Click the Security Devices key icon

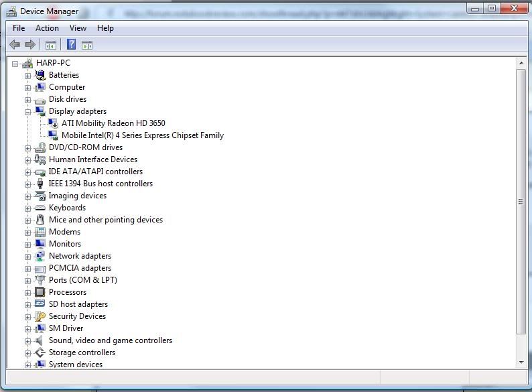[x=40, y=316]
